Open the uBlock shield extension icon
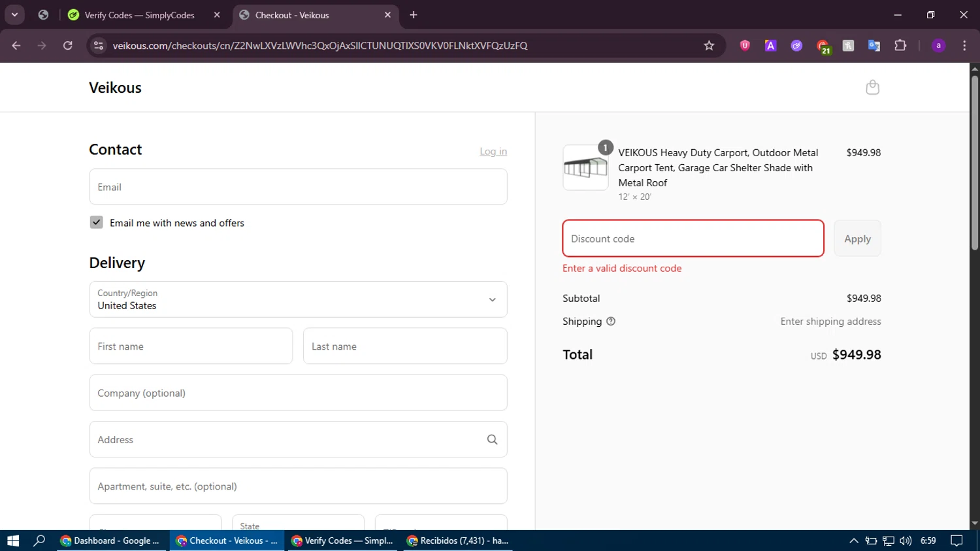Viewport: 980px width, 551px height. 745,45
